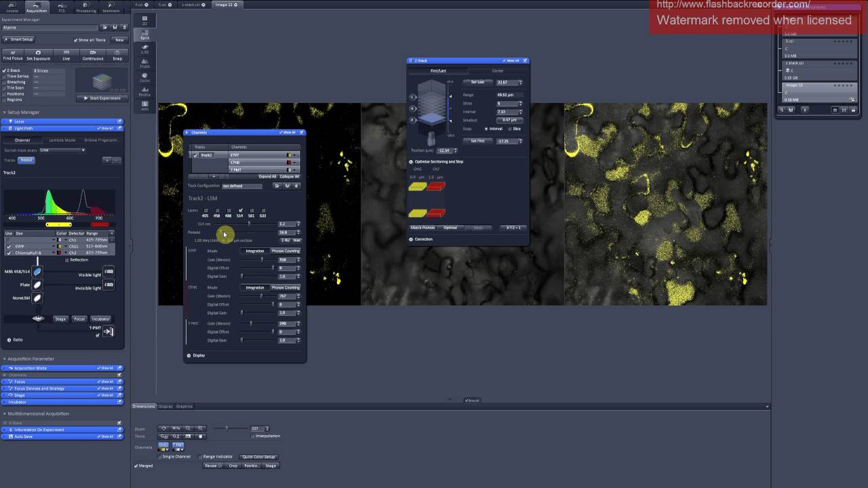Screen dimensions: 868x488
Task: Open the Switch track every dropdown
Action: point(62,150)
